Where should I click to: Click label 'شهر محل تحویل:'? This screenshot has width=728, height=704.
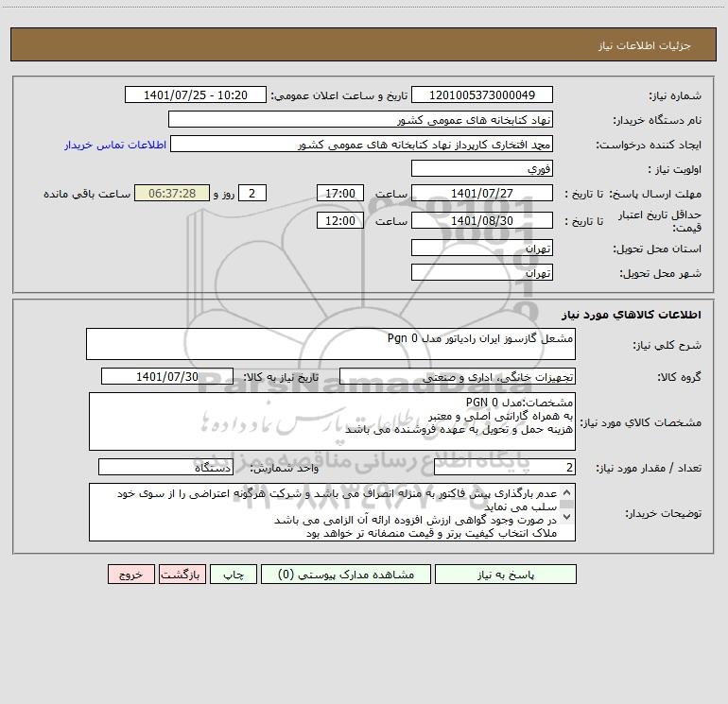pyautogui.click(x=661, y=274)
